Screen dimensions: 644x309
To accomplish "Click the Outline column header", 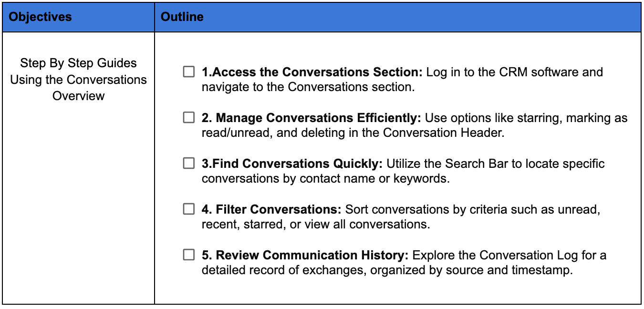I will 182,17.
